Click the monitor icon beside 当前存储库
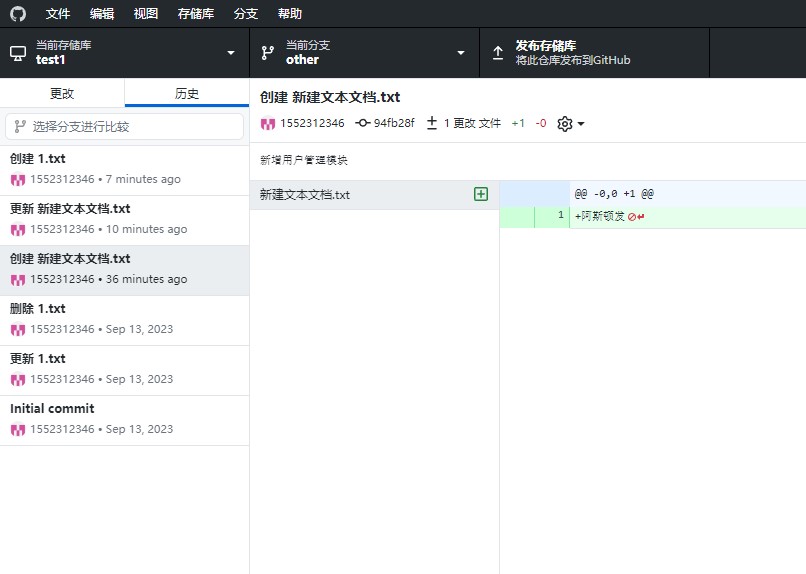 click(x=18, y=52)
